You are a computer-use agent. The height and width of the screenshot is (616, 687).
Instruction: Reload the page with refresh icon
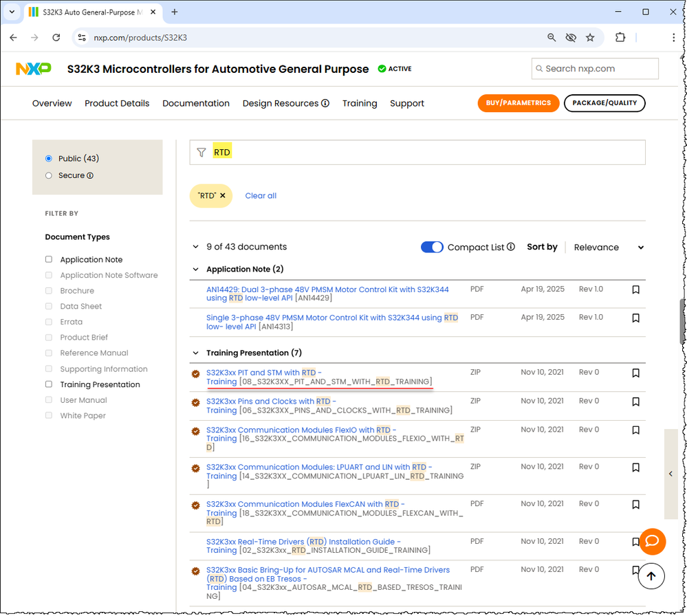56,38
